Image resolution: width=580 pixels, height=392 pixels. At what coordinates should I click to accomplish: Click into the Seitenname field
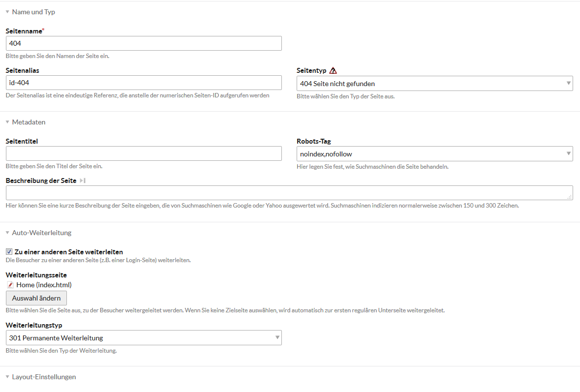144,43
